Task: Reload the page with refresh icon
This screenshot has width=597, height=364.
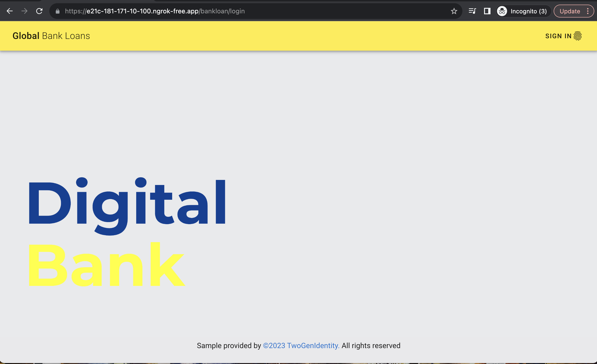Action: [x=39, y=11]
